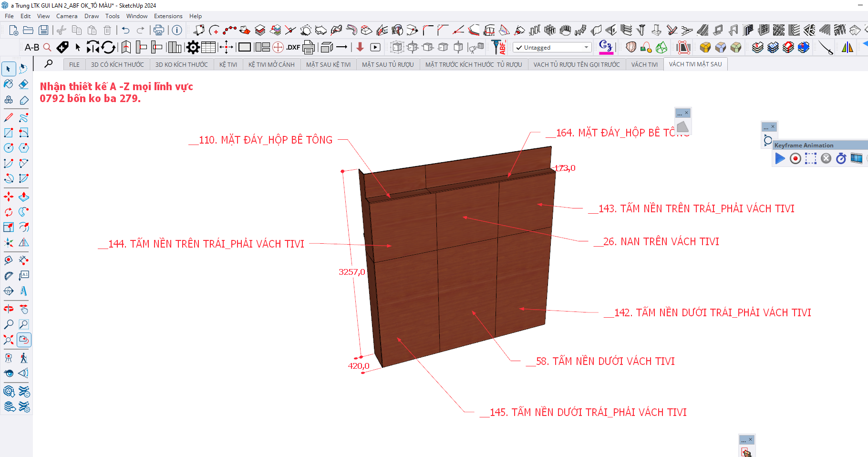
Task: Click the DXF export icon
Action: (x=293, y=47)
